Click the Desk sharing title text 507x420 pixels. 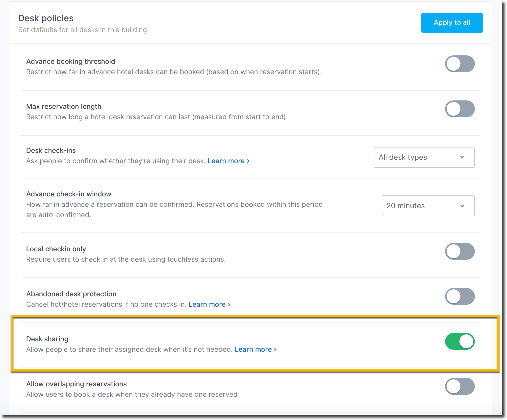[x=47, y=339]
